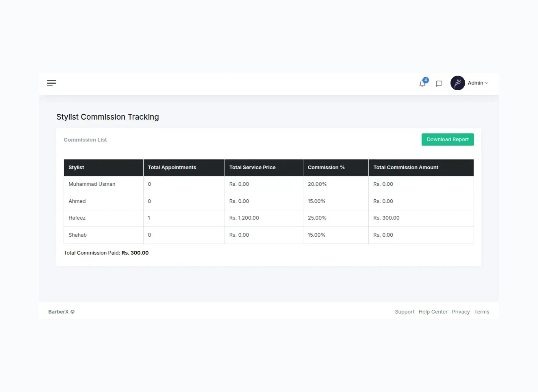Image resolution: width=538 pixels, height=392 pixels.
Task: Open the hamburger sidebar menu
Action: (x=51, y=83)
